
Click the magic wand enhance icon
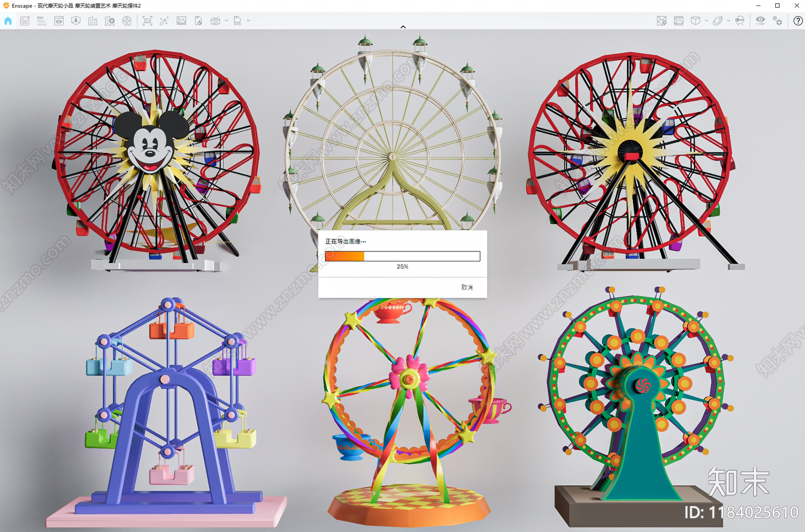[x=164, y=21]
